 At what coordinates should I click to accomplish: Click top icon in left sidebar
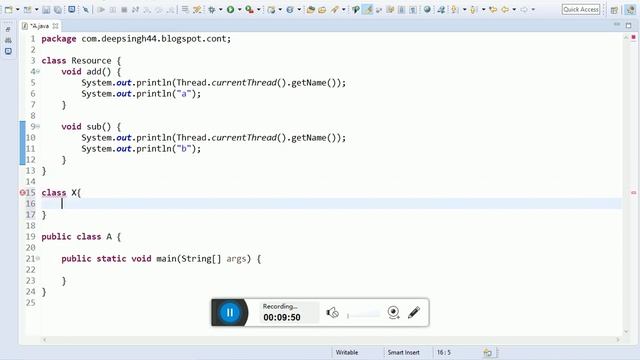8,29
